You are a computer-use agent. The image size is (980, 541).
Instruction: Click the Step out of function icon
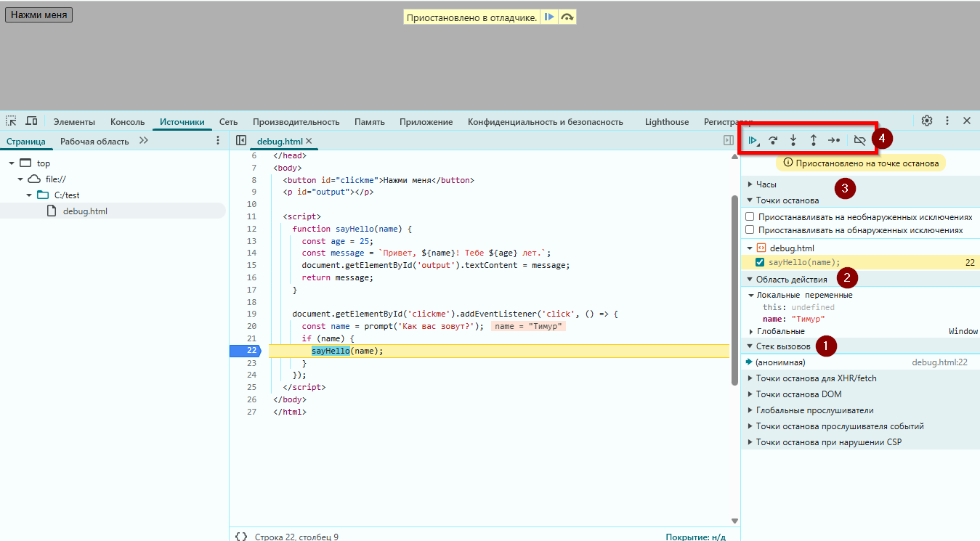[x=814, y=140]
